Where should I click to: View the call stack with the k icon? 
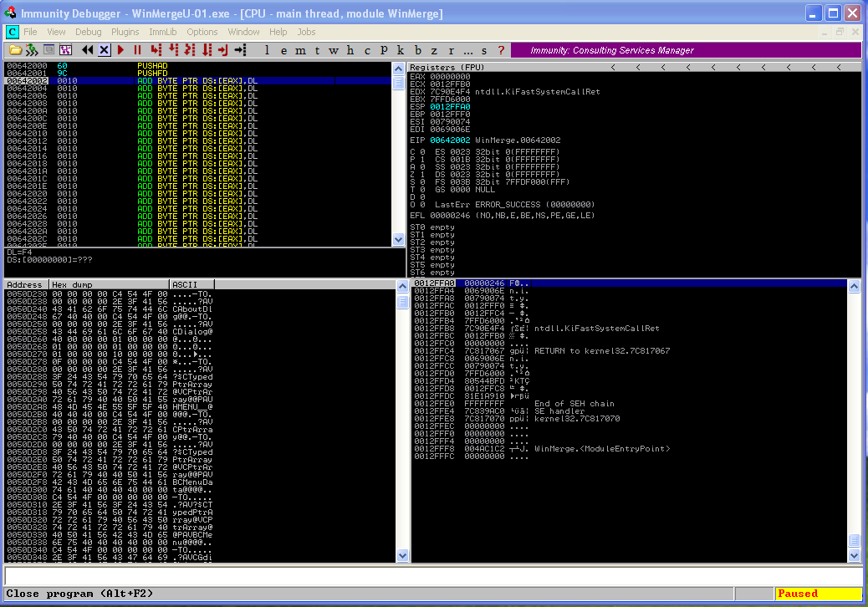point(400,50)
